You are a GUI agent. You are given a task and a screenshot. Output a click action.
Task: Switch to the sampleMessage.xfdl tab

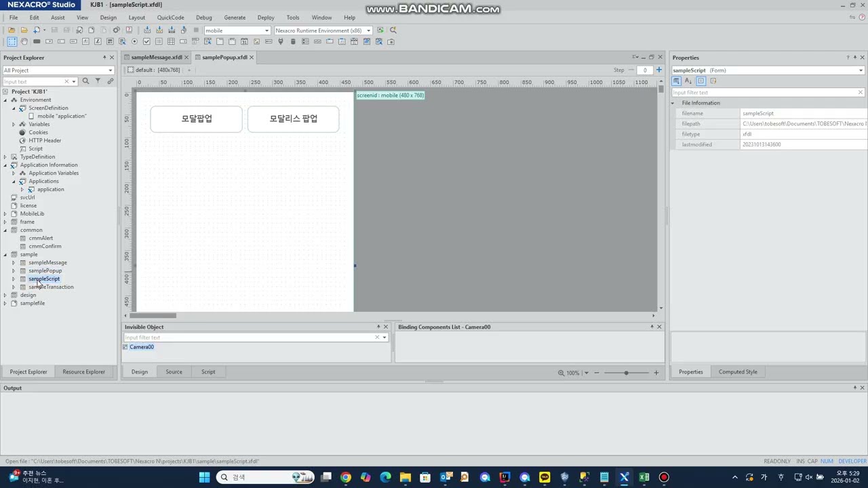156,58
